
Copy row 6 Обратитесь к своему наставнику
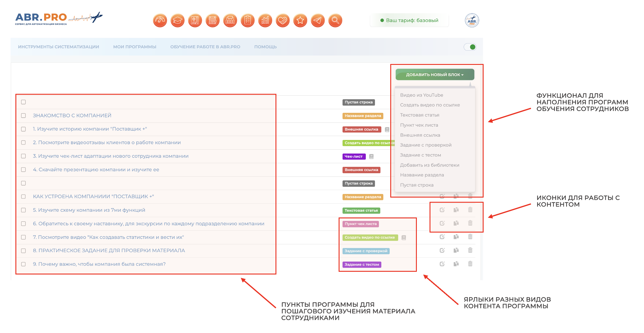point(456,224)
